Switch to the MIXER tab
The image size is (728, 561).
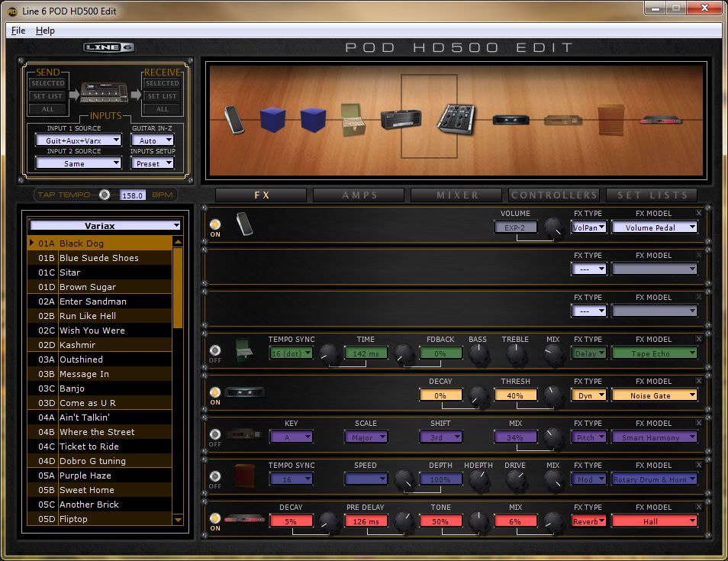(457, 195)
